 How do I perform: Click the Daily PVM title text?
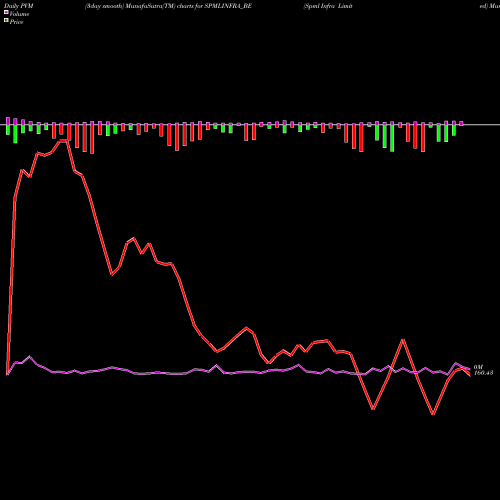pos(19,6)
